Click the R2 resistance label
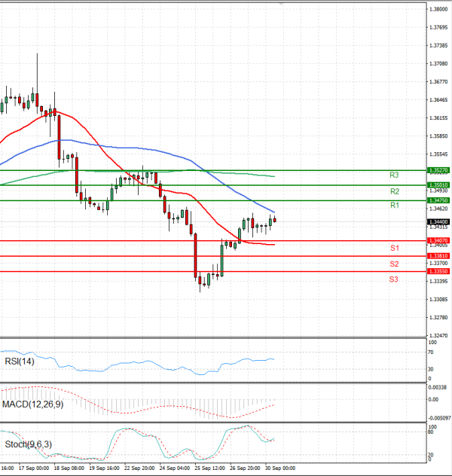This screenshot has height=476, width=452. [x=394, y=191]
